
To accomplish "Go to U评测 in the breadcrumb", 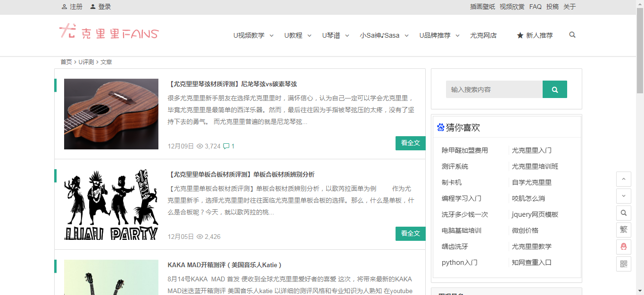I will 86,62.
